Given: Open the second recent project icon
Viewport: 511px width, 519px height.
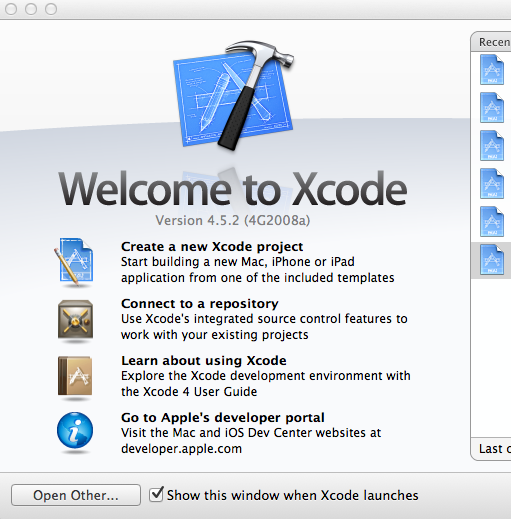Looking at the screenshot, I should (x=492, y=108).
